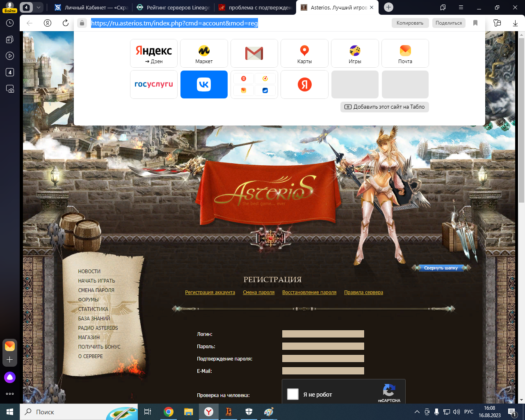This screenshot has height=420, width=525.
Task: Click Добавить этот сайт на Табло
Action: click(385, 107)
